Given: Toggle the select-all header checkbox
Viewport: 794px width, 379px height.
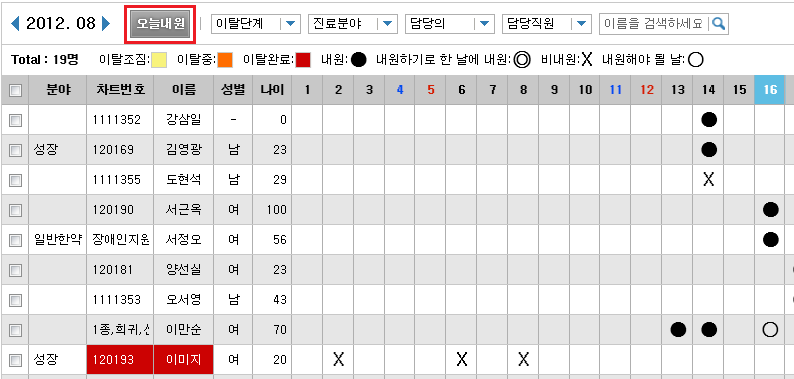Looking at the screenshot, I should pos(16,90).
